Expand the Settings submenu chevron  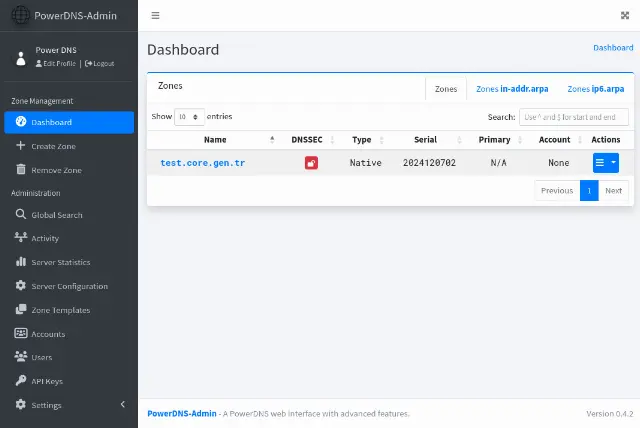(x=123, y=404)
